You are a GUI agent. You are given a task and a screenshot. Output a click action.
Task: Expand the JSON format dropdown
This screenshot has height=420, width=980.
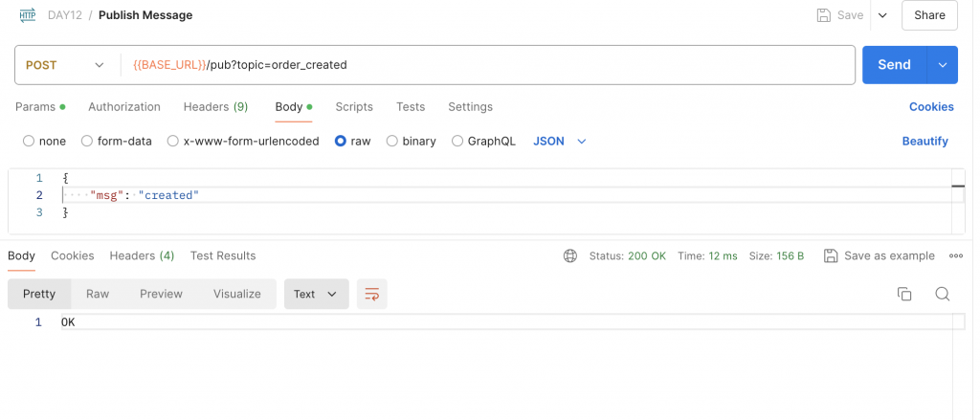[559, 142]
